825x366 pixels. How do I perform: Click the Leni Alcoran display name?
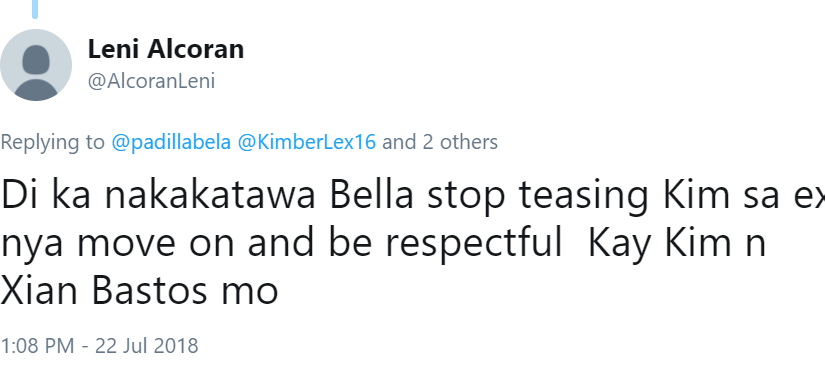tap(166, 49)
